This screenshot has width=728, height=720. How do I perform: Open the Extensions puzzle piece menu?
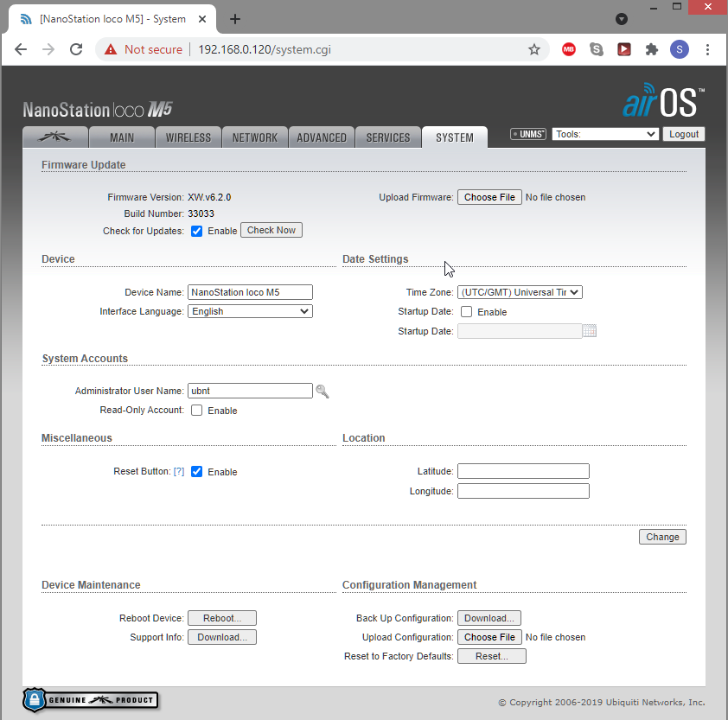coord(652,49)
